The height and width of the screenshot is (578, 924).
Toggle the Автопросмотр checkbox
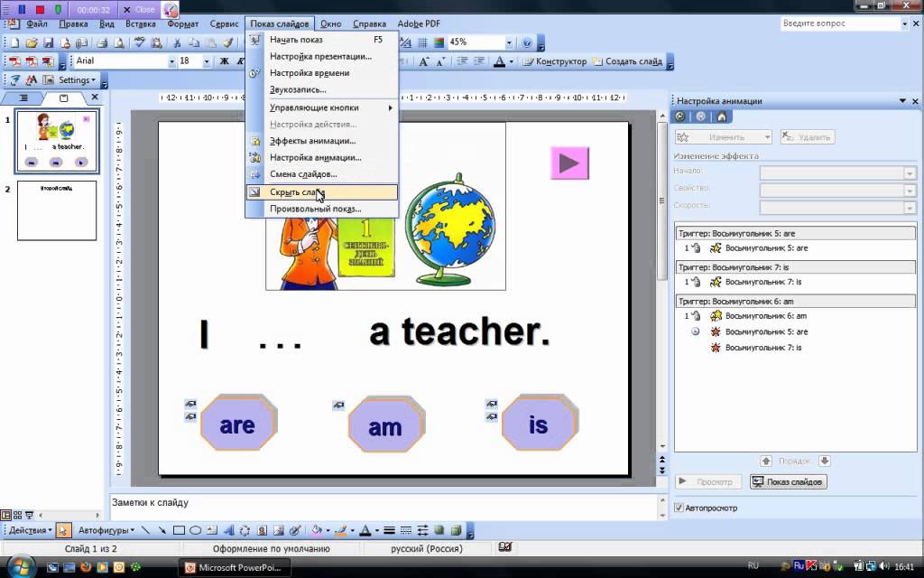pyautogui.click(x=679, y=508)
